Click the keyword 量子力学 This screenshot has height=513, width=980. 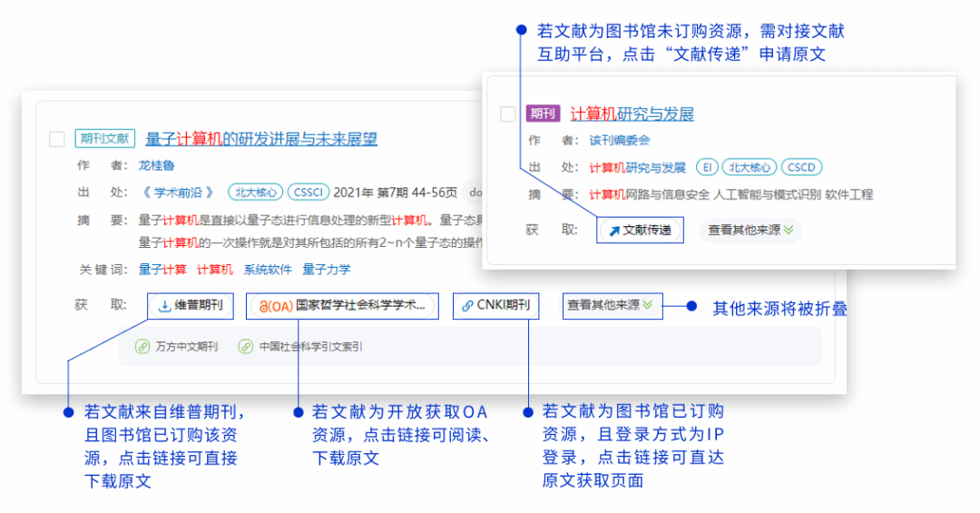[327, 270]
